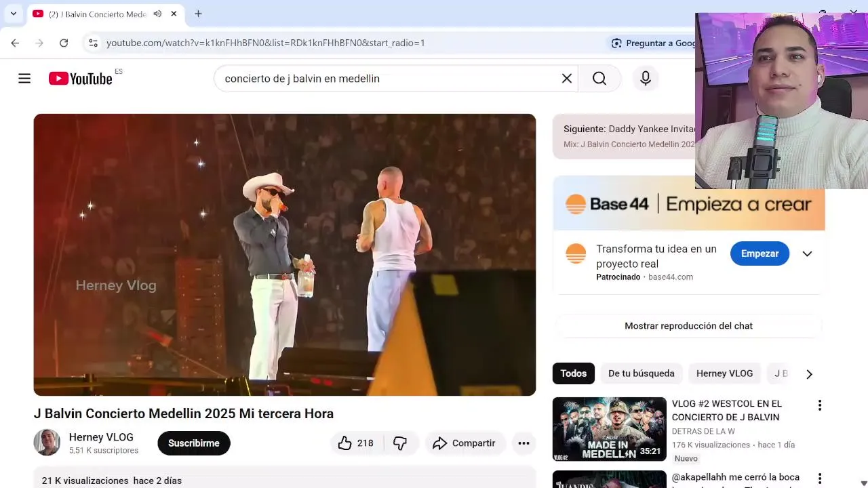
Task: Subscribe with the Suscribirme button
Action: [194, 443]
